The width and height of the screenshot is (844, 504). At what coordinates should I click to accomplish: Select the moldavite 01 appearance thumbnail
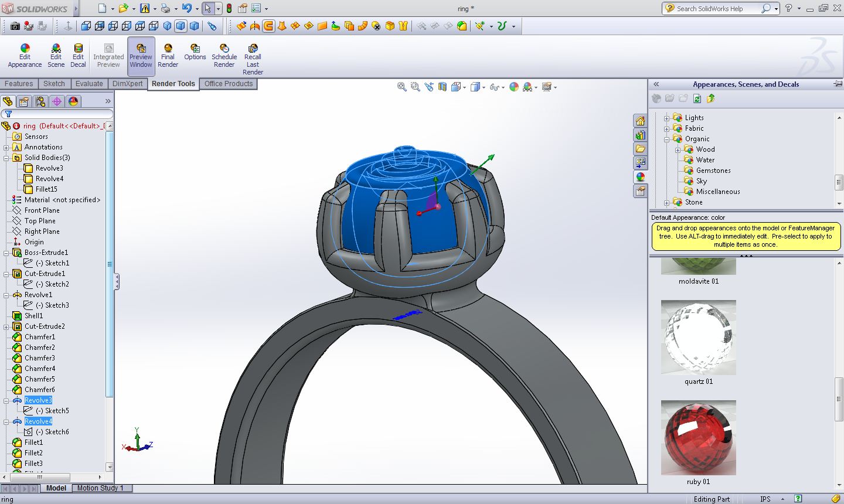click(699, 266)
